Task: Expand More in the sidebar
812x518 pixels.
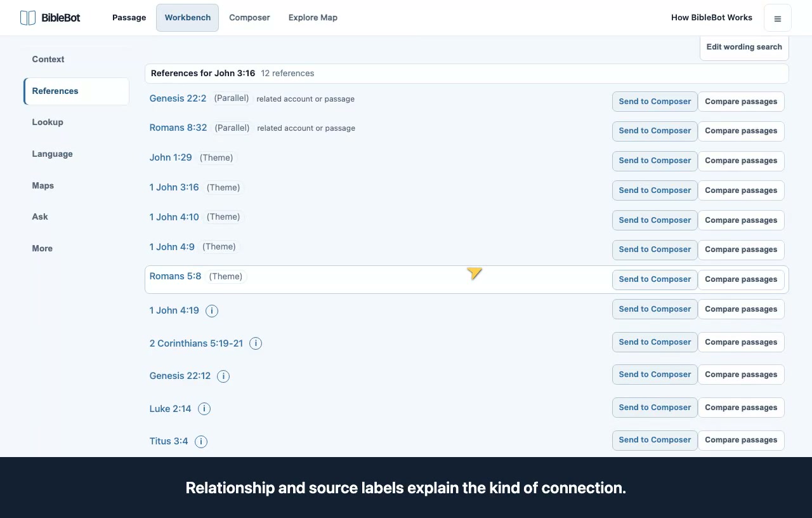Action: tap(76, 249)
